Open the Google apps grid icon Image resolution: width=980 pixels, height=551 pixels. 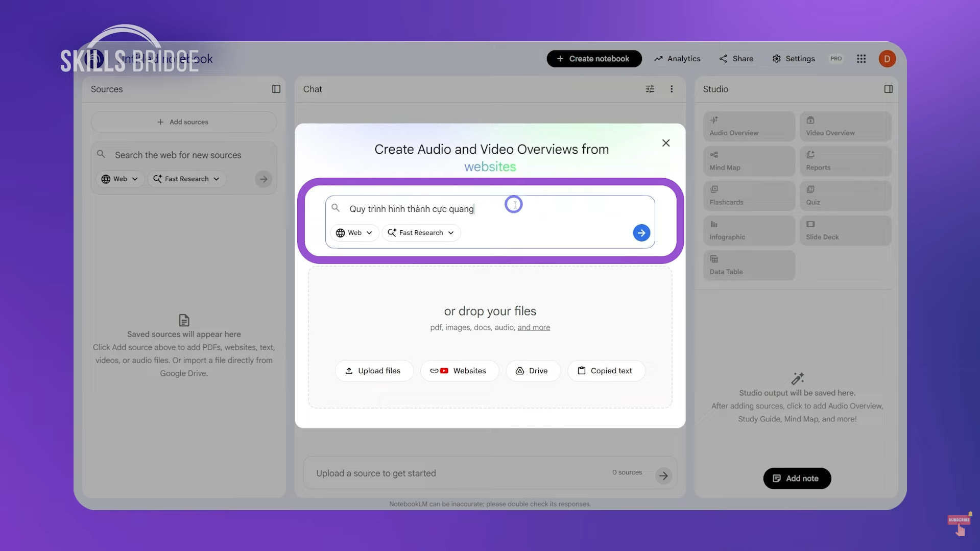(861, 59)
